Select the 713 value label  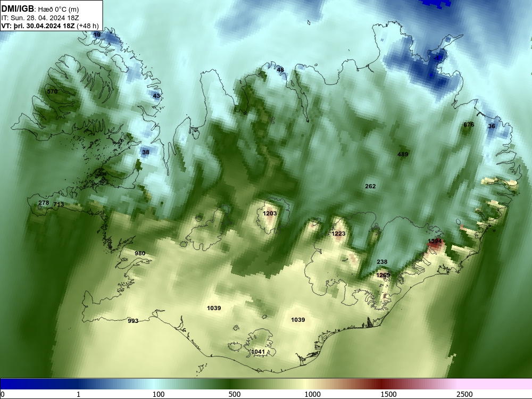[x=59, y=204]
